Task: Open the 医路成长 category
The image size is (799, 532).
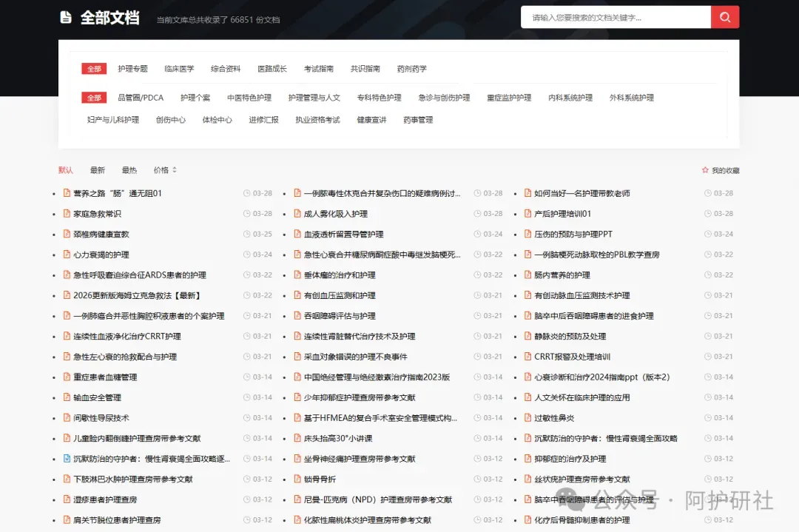Action: coord(272,68)
